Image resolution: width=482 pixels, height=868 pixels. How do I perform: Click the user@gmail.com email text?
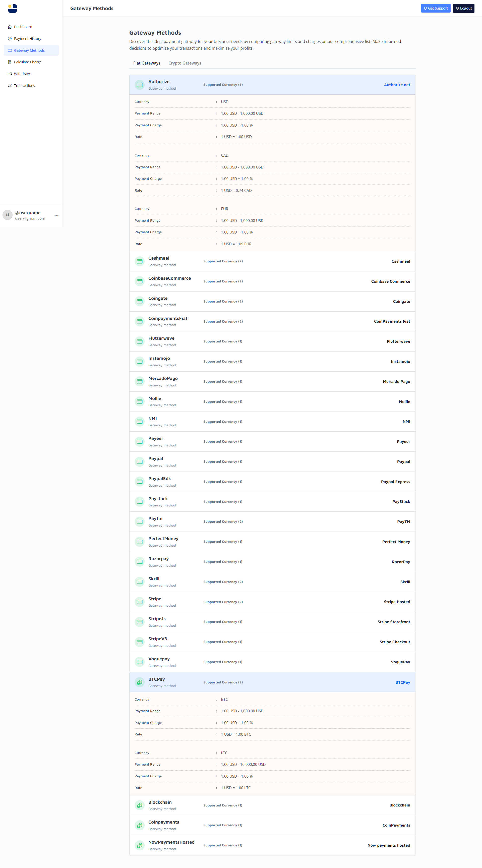[30, 218]
